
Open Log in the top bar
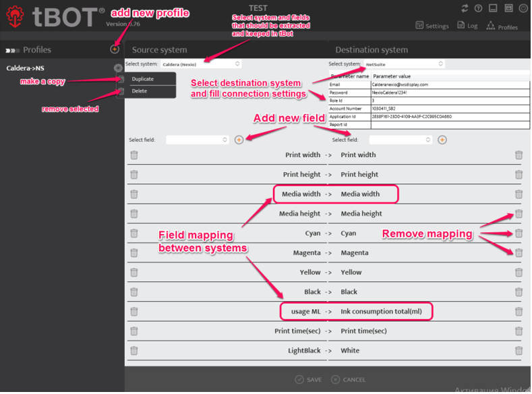[x=467, y=26]
